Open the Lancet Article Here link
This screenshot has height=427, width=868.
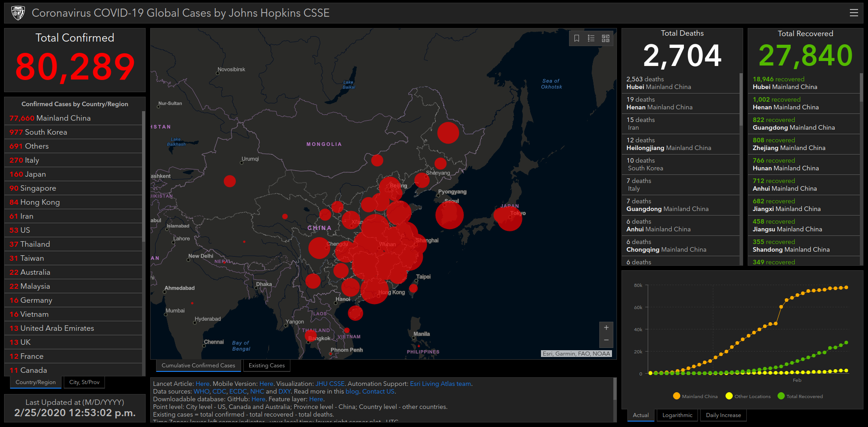point(202,384)
